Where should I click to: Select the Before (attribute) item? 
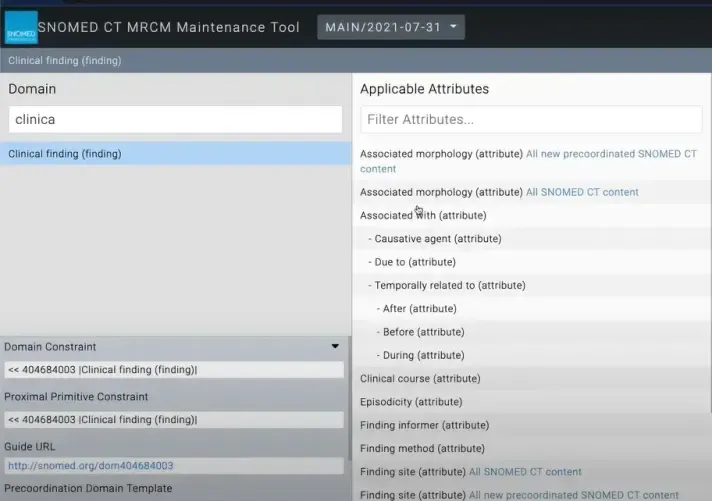[x=423, y=332]
